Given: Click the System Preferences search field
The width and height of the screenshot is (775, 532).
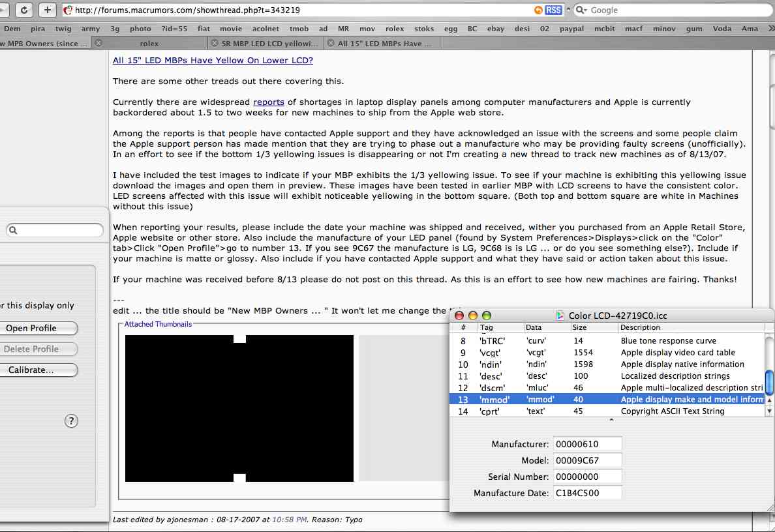Looking at the screenshot, I should (x=54, y=230).
